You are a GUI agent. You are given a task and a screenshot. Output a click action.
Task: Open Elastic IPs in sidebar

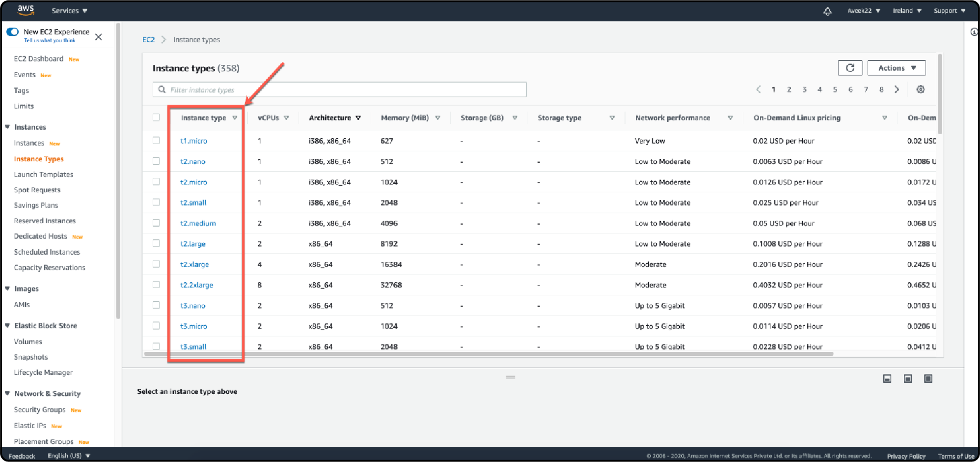[x=30, y=426]
